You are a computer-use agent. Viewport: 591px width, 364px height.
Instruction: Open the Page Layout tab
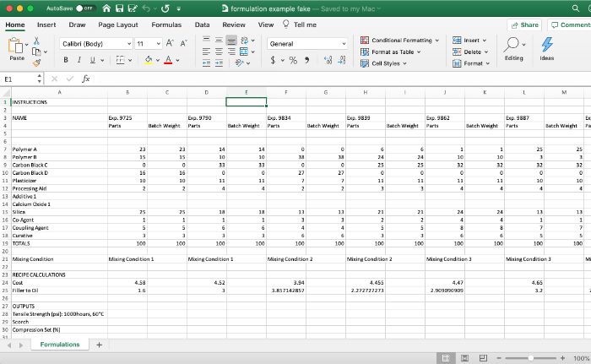pyautogui.click(x=118, y=24)
